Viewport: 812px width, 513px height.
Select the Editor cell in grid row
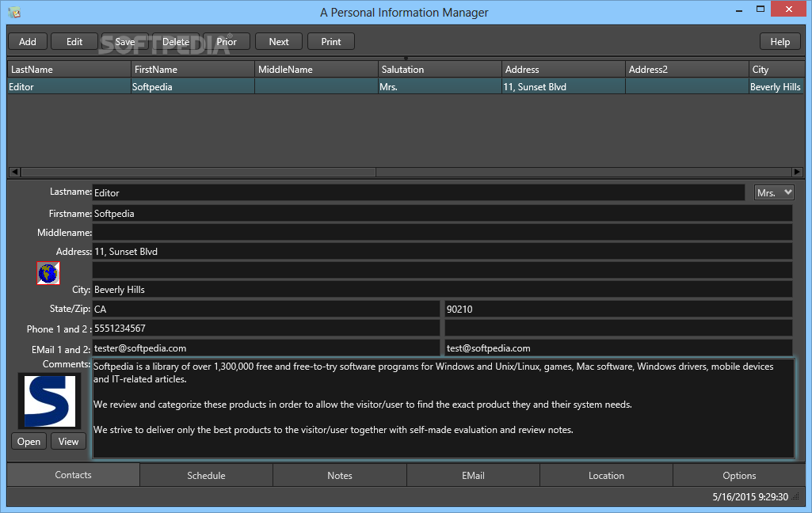pos(69,86)
